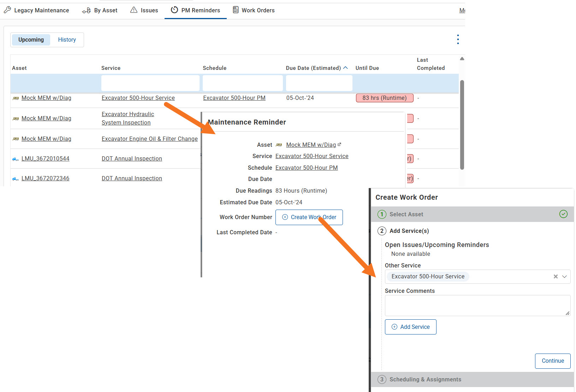Sort by Due Date (Estimated) column
The width and height of the screenshot is (576, 392).
coord(317,68)
